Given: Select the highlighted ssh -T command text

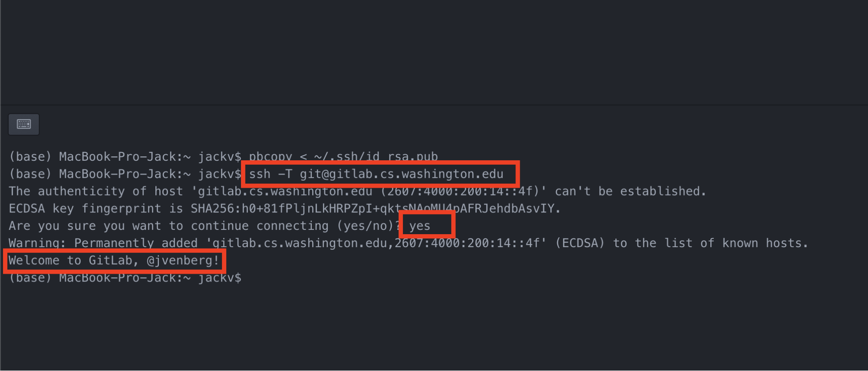Looking at the screenshot, I should [x=376, y=174].
